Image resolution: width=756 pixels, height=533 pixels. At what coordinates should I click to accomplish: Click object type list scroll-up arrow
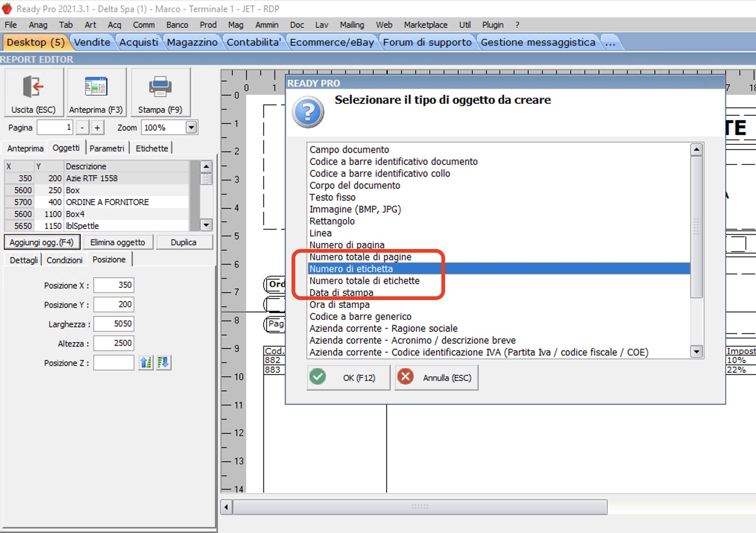(696, 150)
